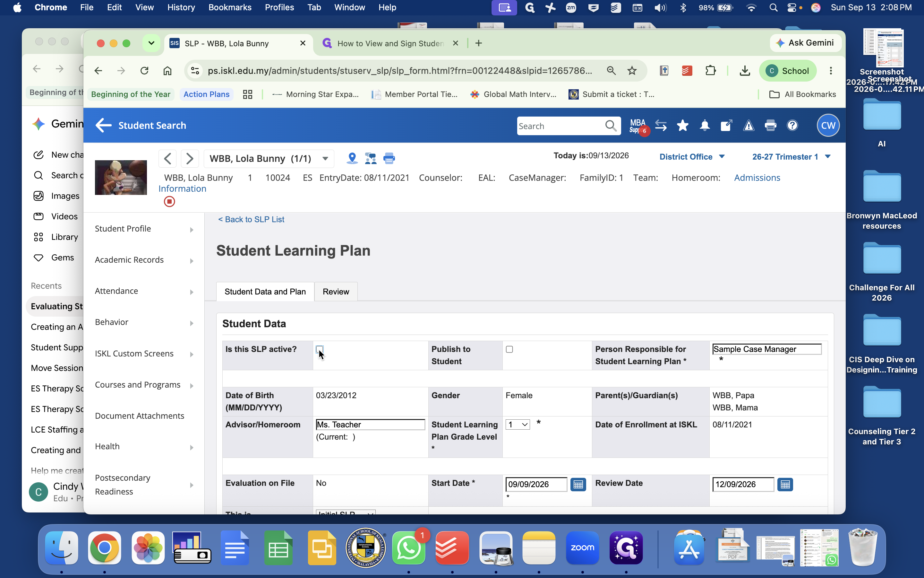The width and height of the screenshot is (924, 578).
Task: Go to next student arrow
Action: tap(190, 158)
